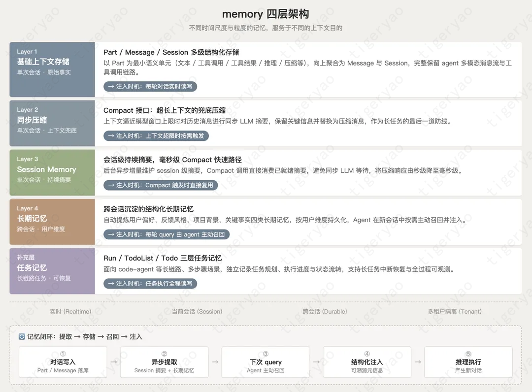Click the 每轮对话实时读写 injection pill
The image size is (532, 392).
pyautogui.click(x=150, y=87)
